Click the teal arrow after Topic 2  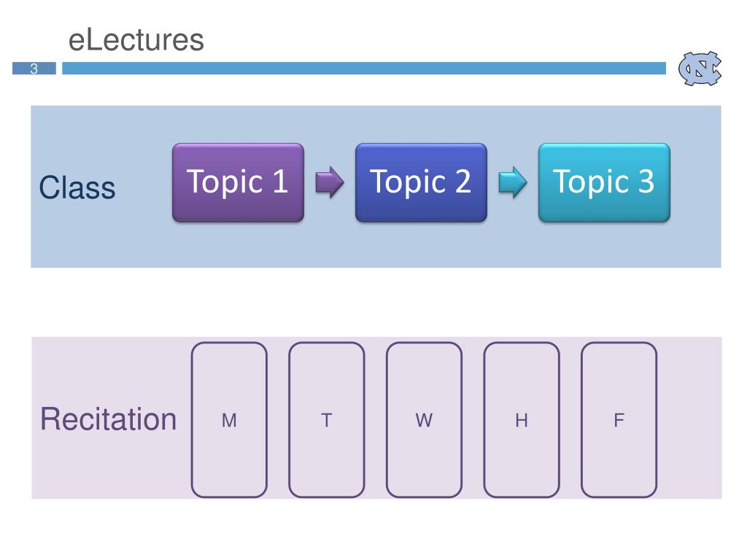513,182
